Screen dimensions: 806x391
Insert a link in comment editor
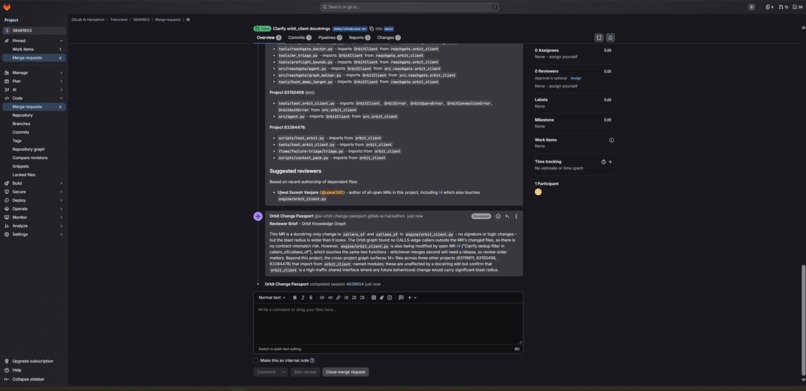click(x=338, y=297)
